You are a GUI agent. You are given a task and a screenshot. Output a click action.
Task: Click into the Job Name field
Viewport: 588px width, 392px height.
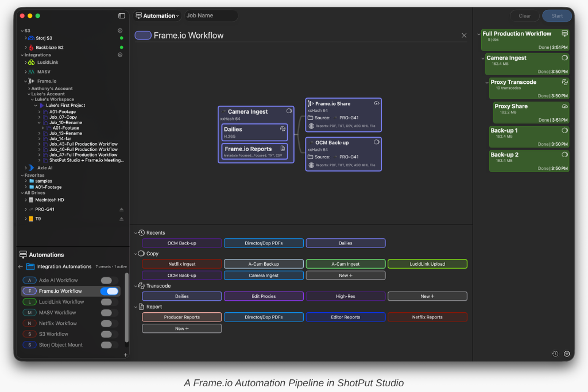210,16
